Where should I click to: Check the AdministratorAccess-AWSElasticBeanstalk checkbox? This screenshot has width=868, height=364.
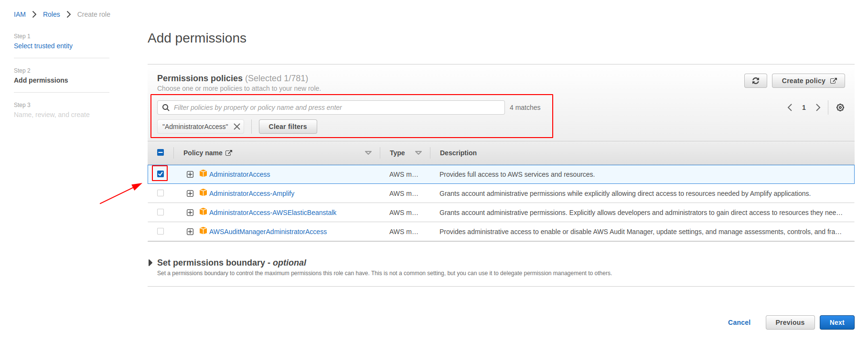tap(161, 212)
